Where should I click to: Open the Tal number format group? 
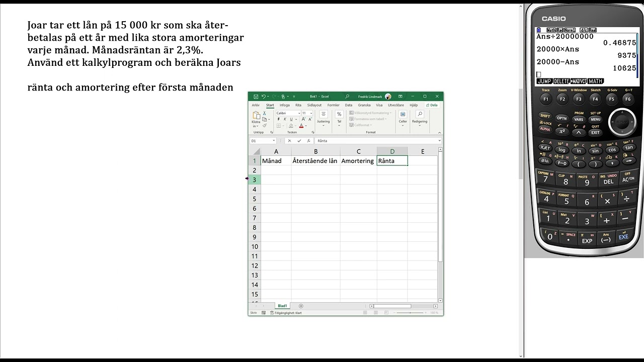pyautogui.click(x=339, y=118)
